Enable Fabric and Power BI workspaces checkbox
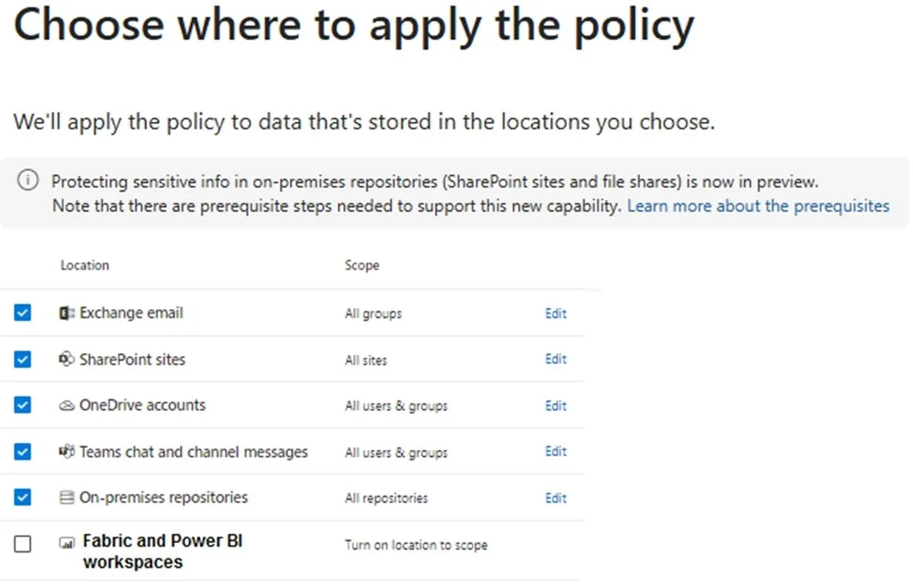This screenshot has width=913, height=588. coord(22,544)
